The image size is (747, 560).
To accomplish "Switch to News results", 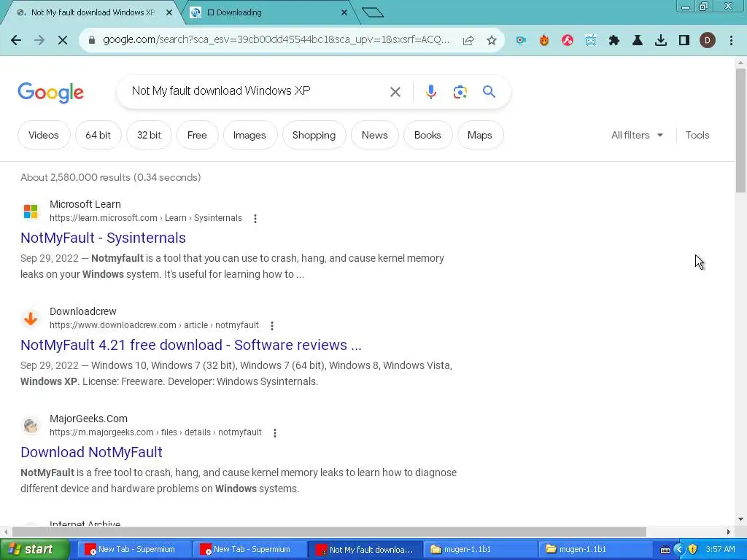I will 374,135.
